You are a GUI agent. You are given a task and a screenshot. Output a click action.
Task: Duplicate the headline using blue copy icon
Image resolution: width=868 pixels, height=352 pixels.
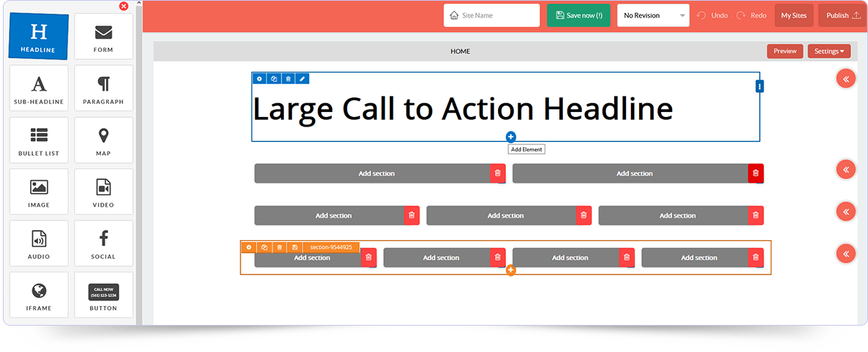tap(273, 78)
